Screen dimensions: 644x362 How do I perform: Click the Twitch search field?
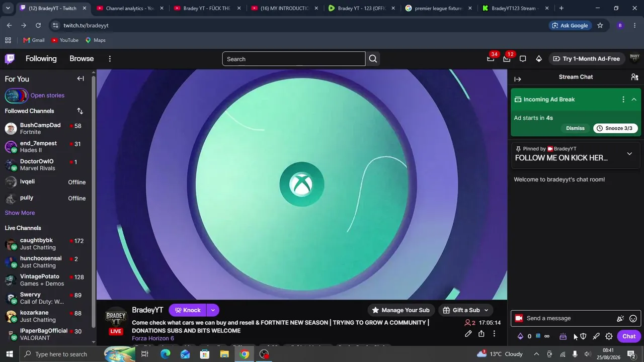click(294, 59)
